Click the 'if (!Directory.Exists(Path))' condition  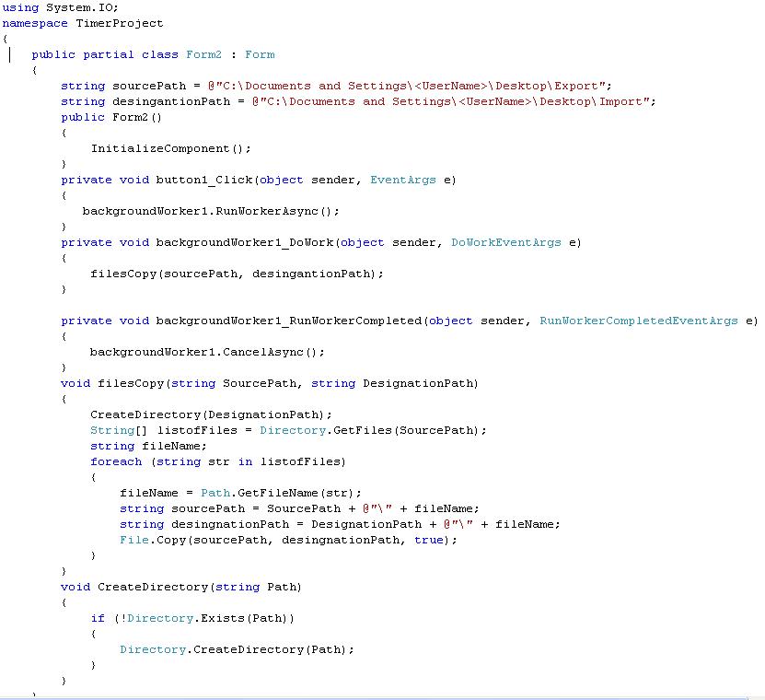192,618
